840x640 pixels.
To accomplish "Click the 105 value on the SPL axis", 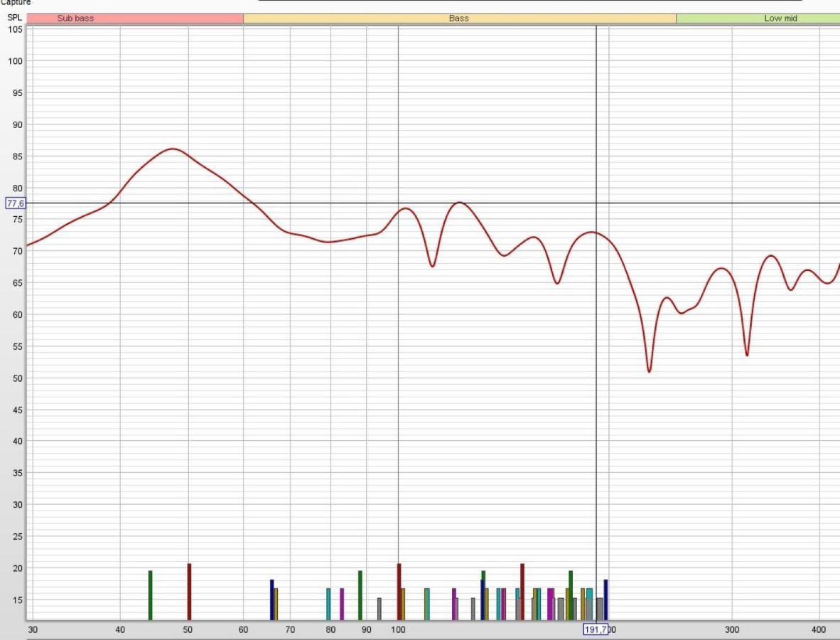I will click(16, 29).
